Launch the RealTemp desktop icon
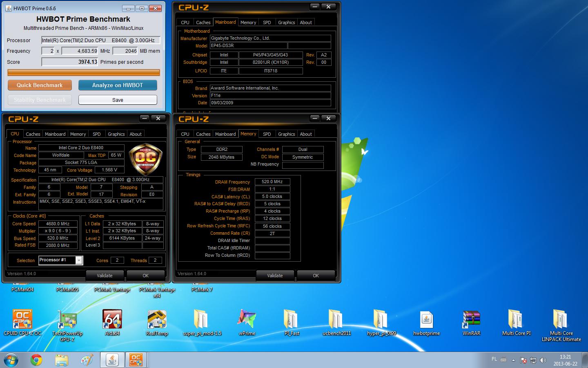588x368 pixels. coord(157,323)
